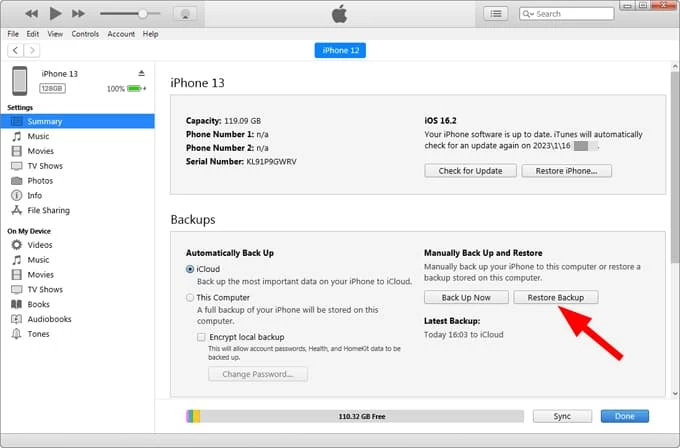The height and width of the screenshot is (448, 680).
Task: Eject the iPhone 13 device
Action: [141, 74]
